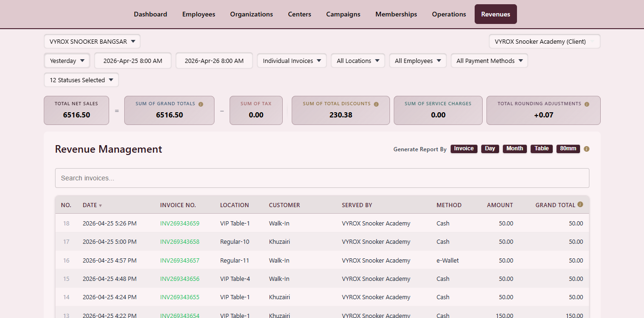The image size is (644, 318).
Task: Sort by the Date column arrow
Action: point(100,206)
